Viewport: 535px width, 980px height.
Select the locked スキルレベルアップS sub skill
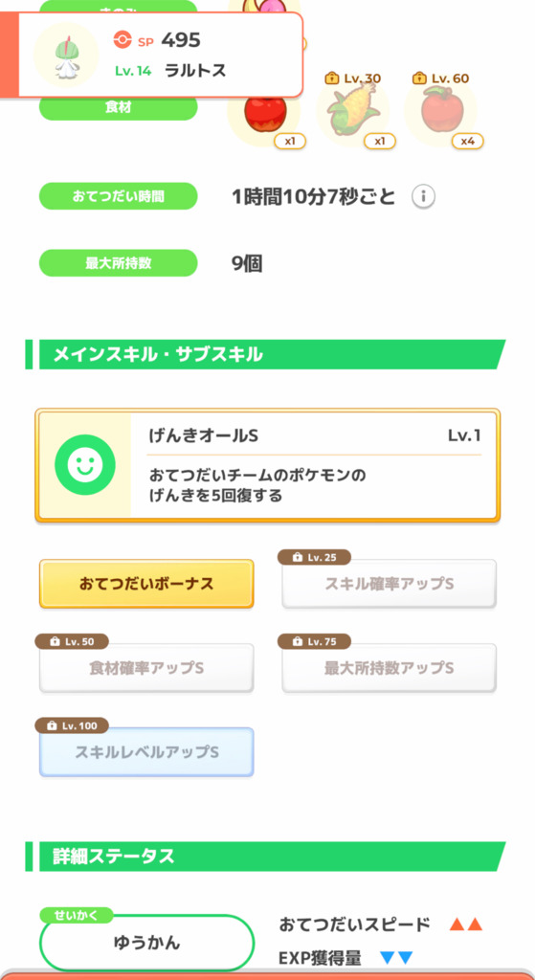[x=146, y=752]
